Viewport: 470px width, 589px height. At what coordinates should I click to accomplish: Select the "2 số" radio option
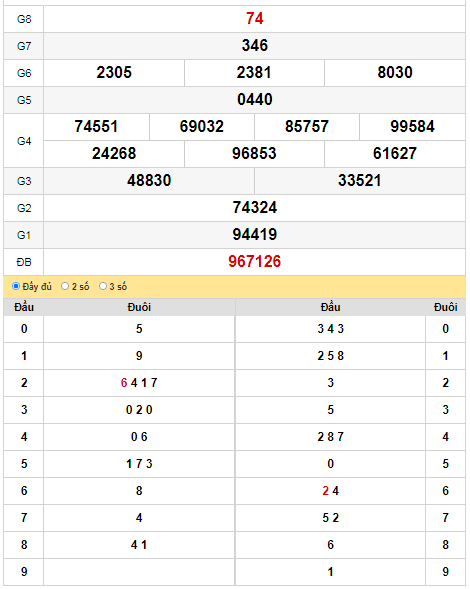tap(65, 286)
